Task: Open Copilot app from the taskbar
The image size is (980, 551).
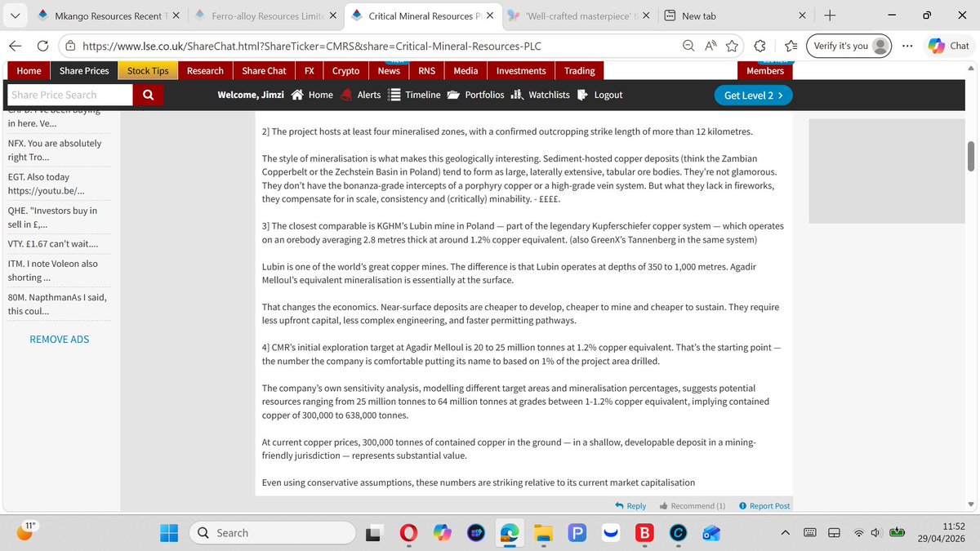Action: point(442,533)
